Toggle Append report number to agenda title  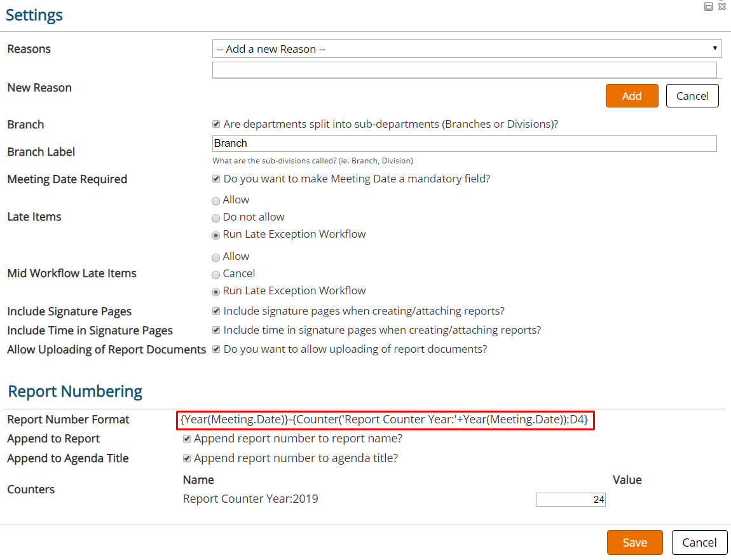coord(187,458)
